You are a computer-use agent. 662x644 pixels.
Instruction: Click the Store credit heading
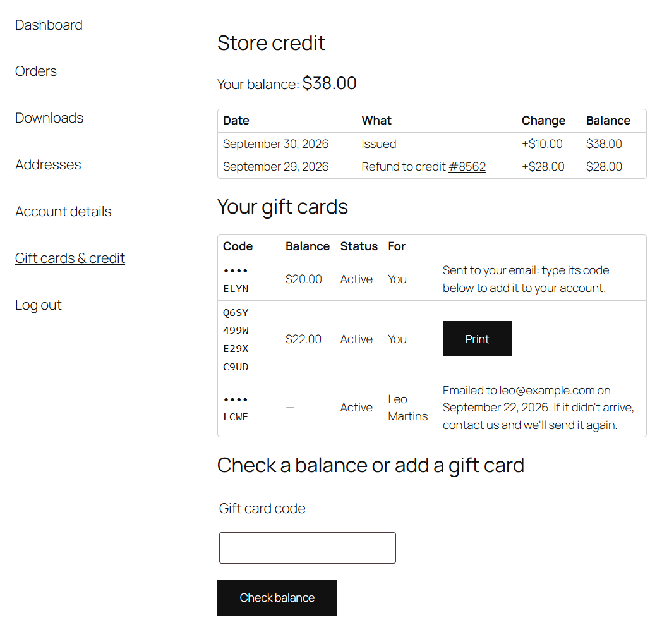point(271,43)
